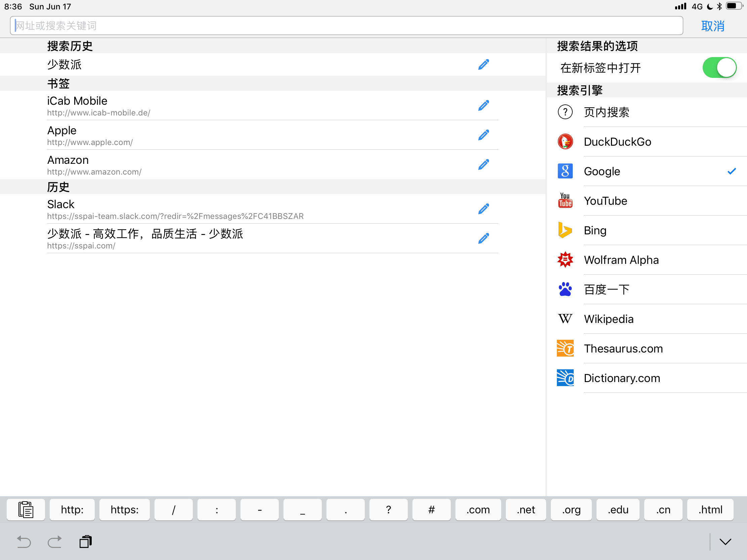Select YouTube as the search engine
747x560 pixels.
pyautogui.click(x=605, y=201)
